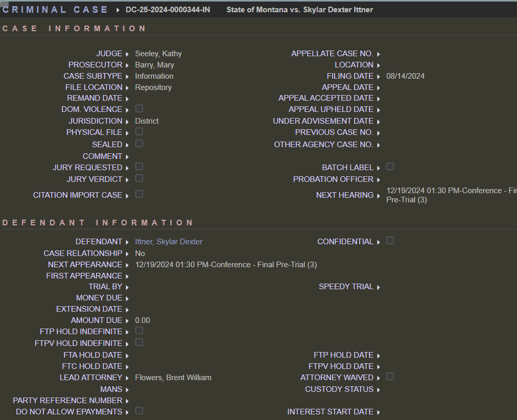Click the PROSECUTOR field label
The height and width of the screenshot is (420, 517).
click(96, 65)
